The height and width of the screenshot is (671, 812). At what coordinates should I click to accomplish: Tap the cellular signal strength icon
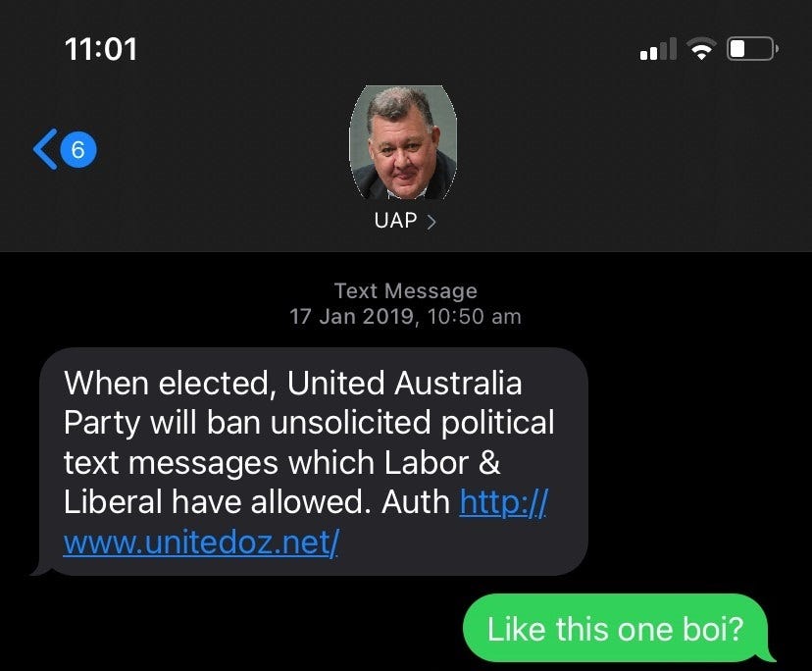(658, 49)
